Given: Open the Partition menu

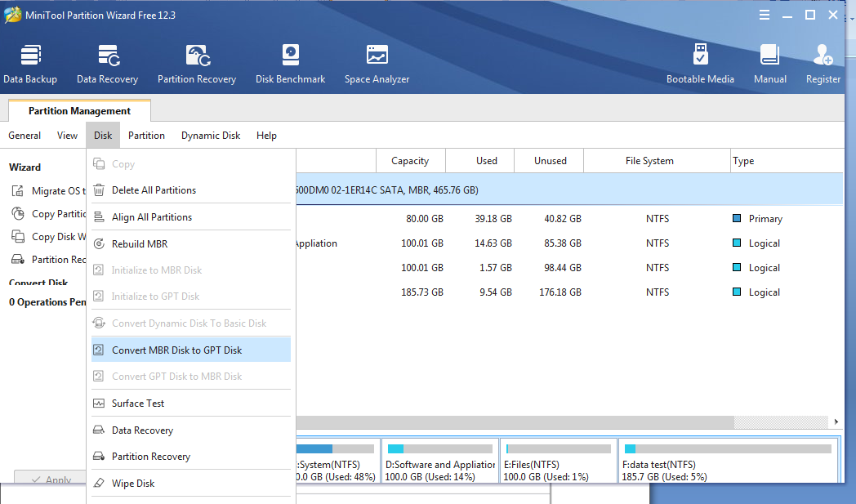Looking at the screenshot, I should [146, 136].
